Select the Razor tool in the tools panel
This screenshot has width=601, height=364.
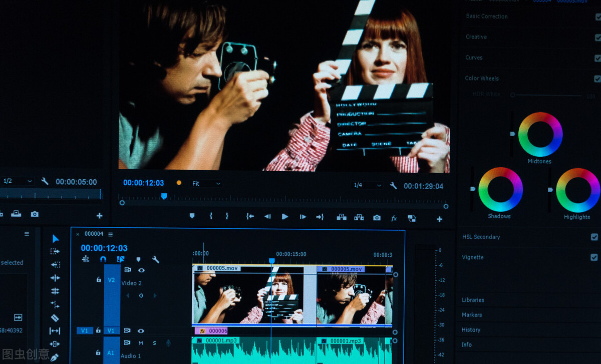(55, 317)
